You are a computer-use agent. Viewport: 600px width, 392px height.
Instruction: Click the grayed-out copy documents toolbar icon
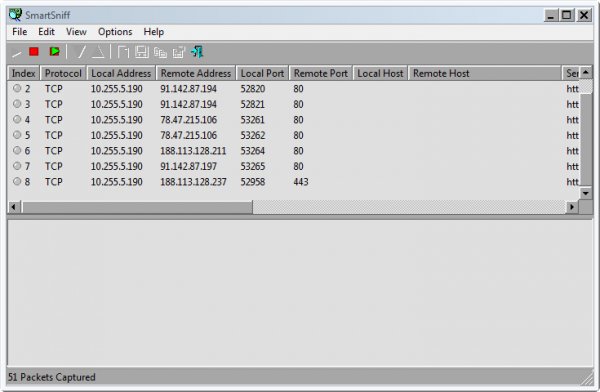click(160, 52)
